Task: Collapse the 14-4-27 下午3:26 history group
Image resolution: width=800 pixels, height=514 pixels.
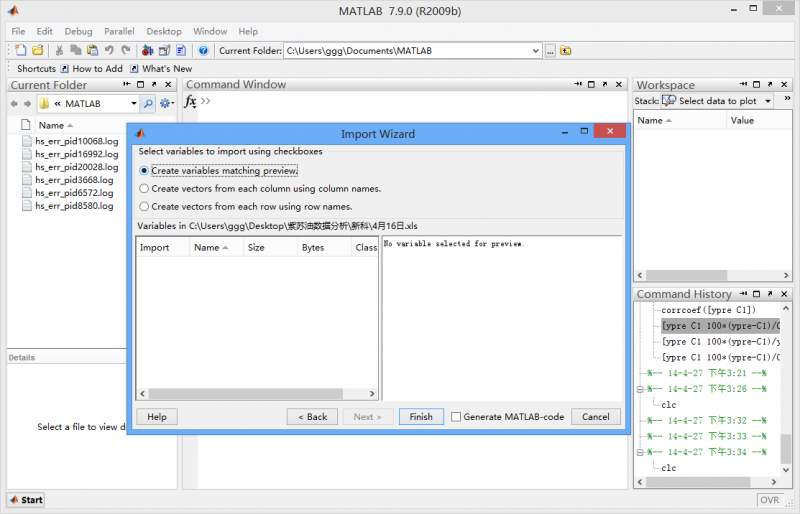Action: point(640,389)
